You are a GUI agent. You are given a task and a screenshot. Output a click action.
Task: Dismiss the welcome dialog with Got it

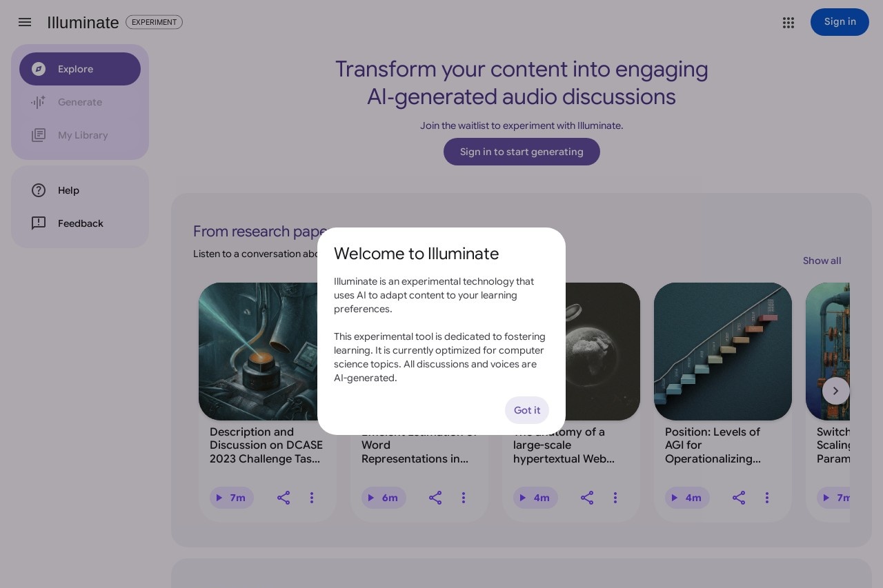527,410
